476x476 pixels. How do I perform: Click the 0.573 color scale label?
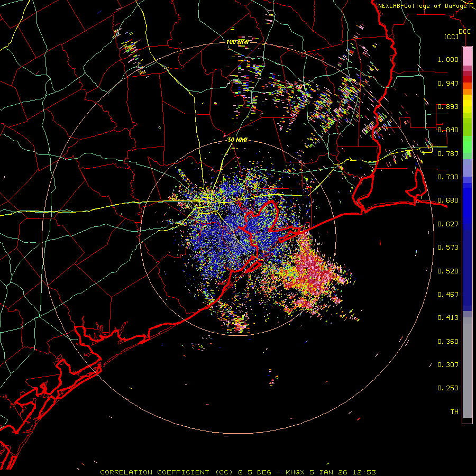pos(448,248)
